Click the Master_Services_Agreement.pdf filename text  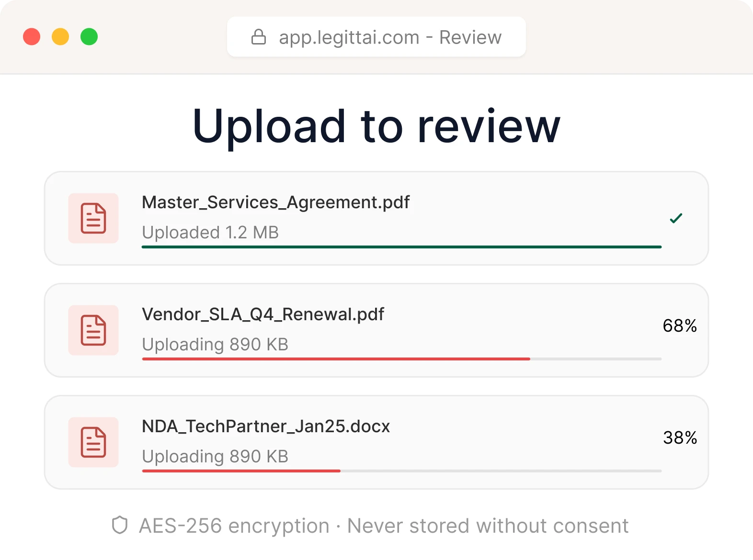coord(275,202)
